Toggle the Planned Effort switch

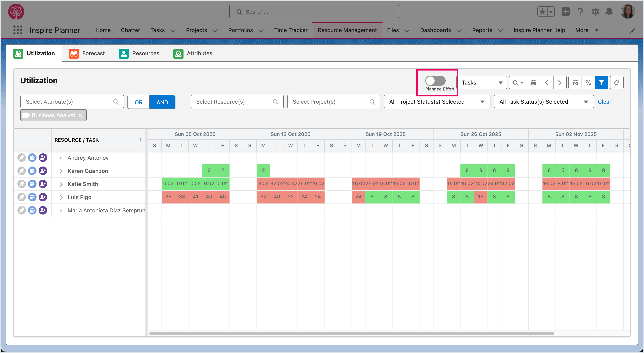[435, 81]
